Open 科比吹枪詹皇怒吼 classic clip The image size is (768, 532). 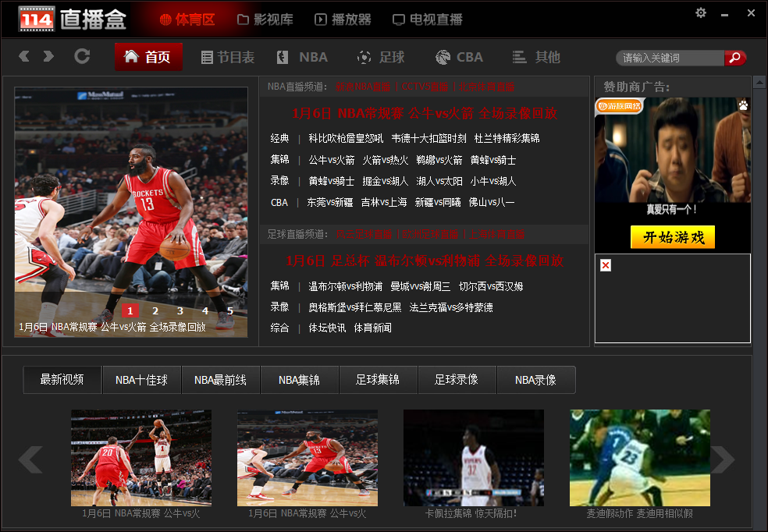click(346, 139)
